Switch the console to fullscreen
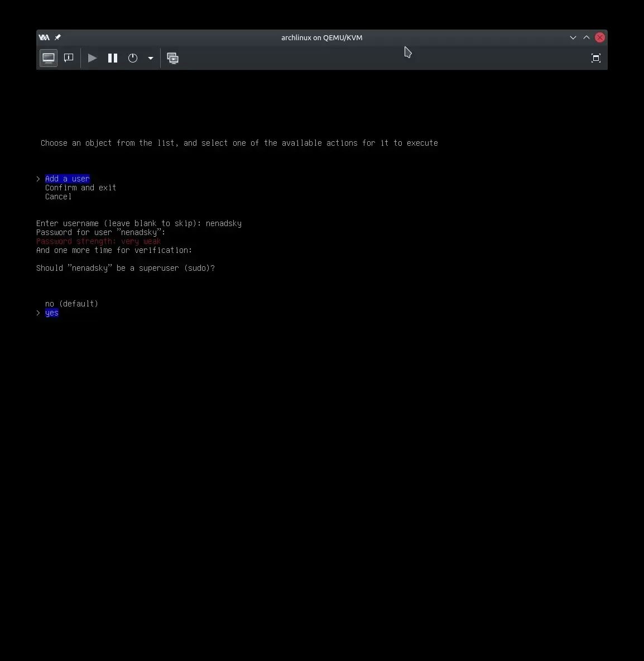644x661 pixels. 595,58
